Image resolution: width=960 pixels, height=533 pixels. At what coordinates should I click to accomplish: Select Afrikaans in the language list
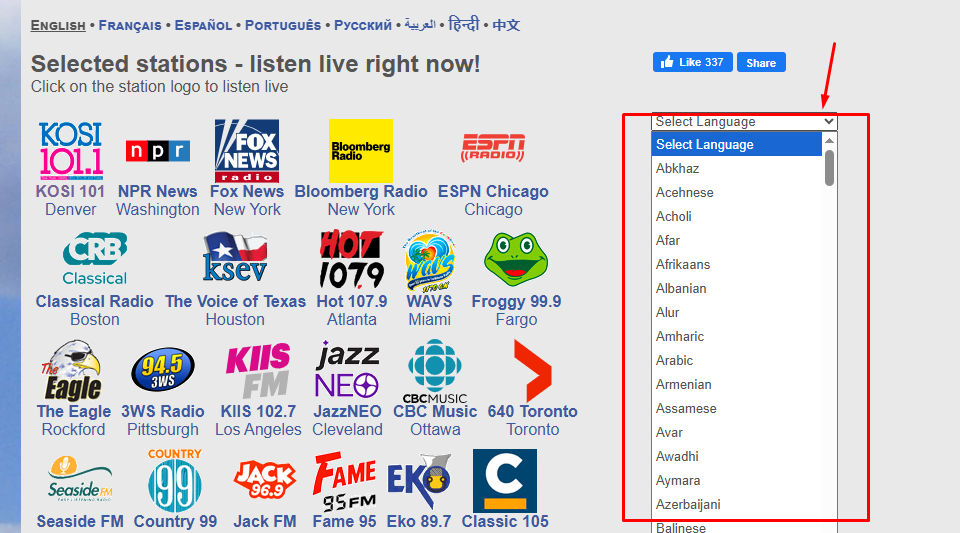coord(737,264)
